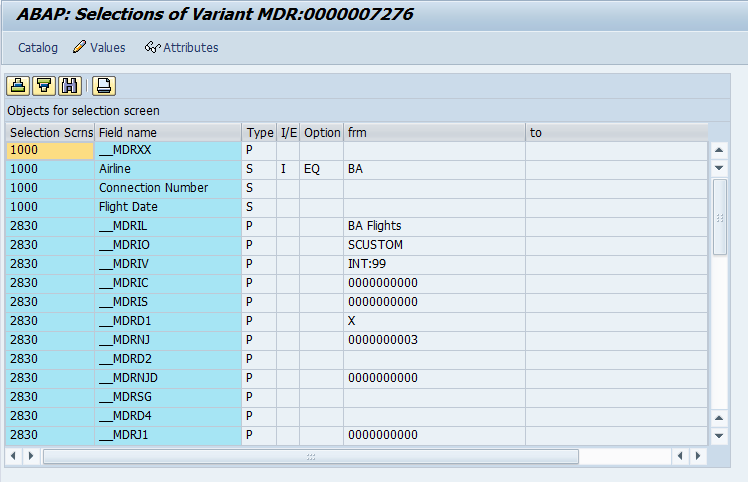Click the second arrow at the left of the horizontal scrollbar
748x482 pixels.
point(31,456)
